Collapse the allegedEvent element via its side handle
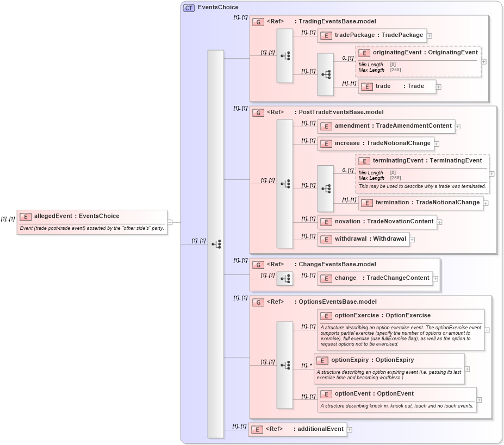504x445 pixels. click(170, 222)
